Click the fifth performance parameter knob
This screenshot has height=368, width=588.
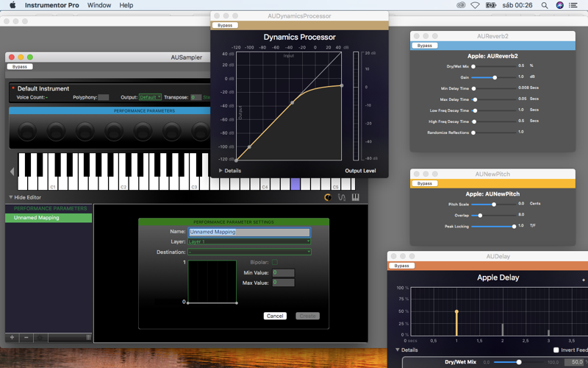point(143,132)
